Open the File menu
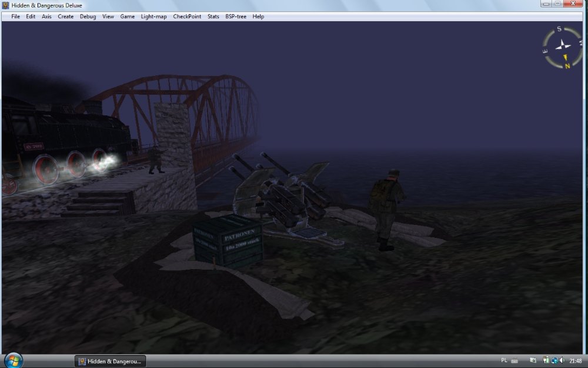 coord(15,16)
